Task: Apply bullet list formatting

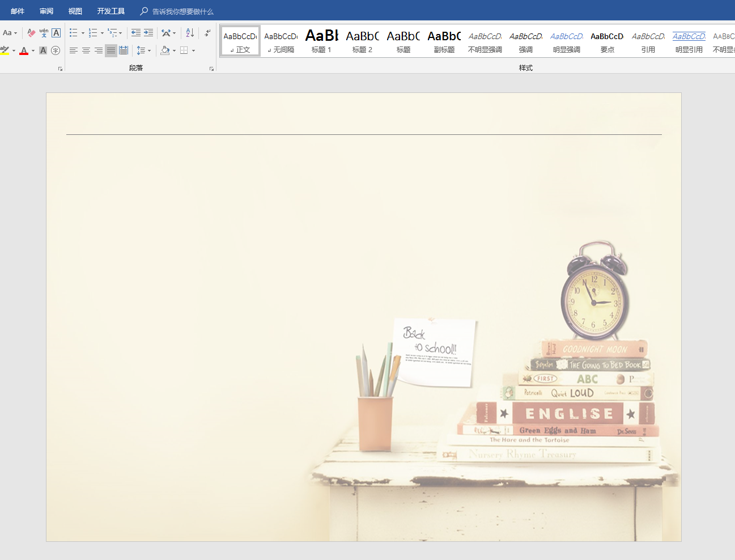Action: (74, 33)
